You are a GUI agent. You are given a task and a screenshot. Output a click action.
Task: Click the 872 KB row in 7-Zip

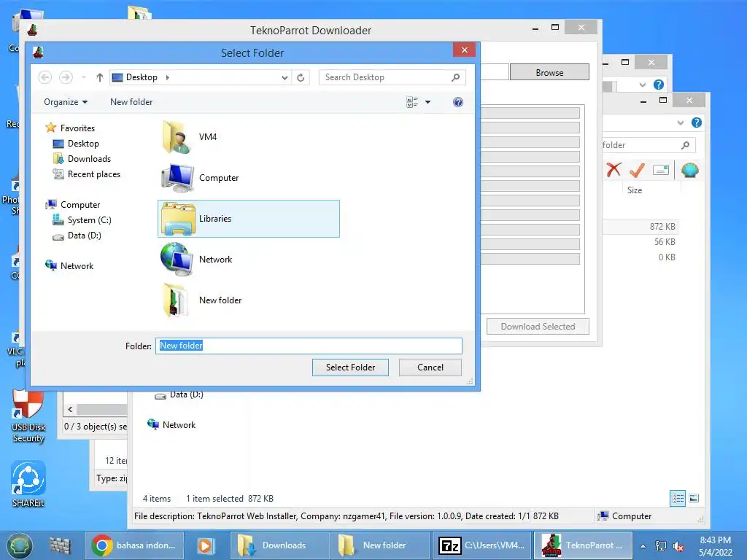click(x=640, y=226)
